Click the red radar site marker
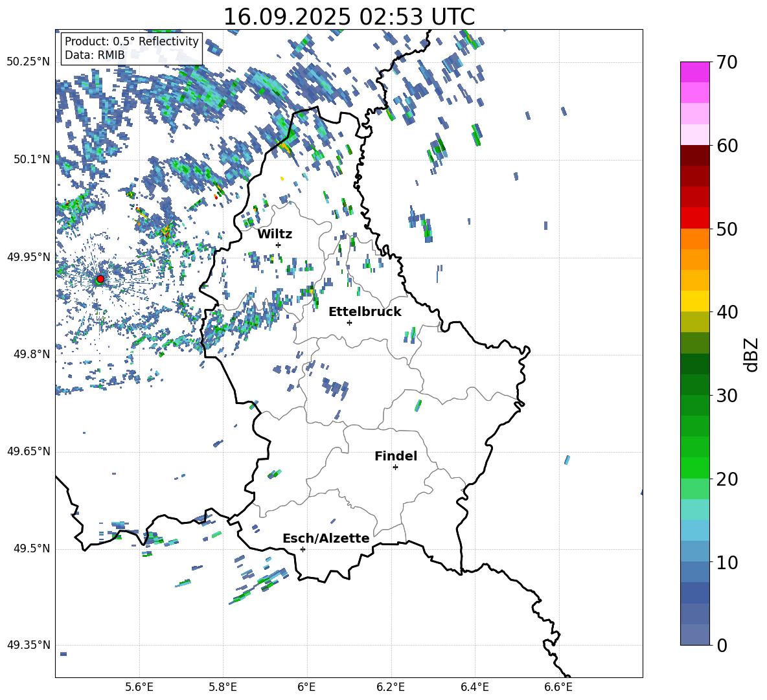Screen dimensions: 767x700 tap(100, 279)
